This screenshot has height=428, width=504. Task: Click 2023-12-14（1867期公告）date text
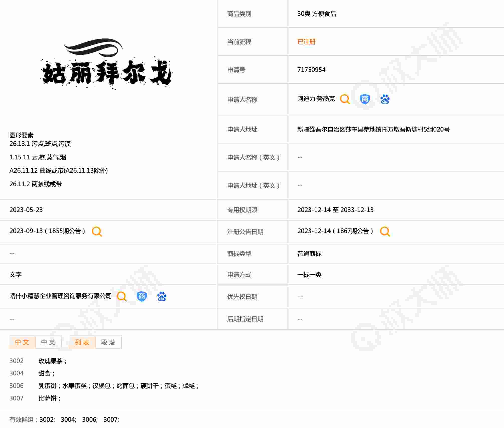335,231
